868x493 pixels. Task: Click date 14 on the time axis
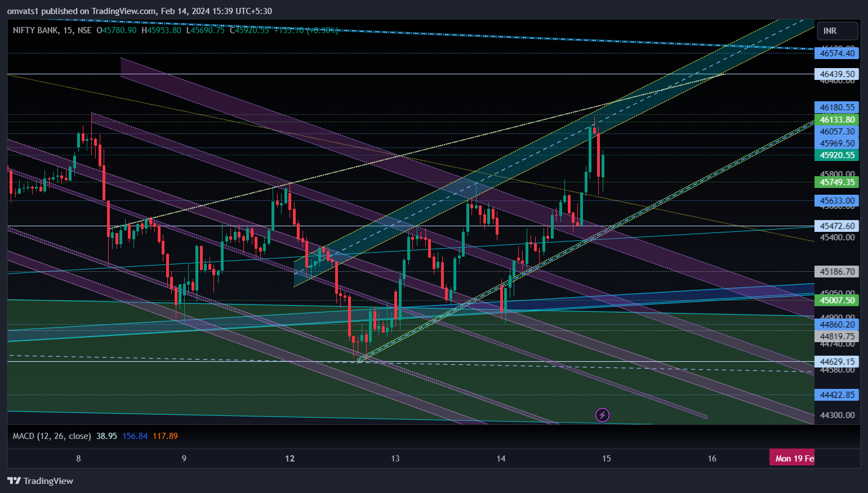[x=501, y=459]
